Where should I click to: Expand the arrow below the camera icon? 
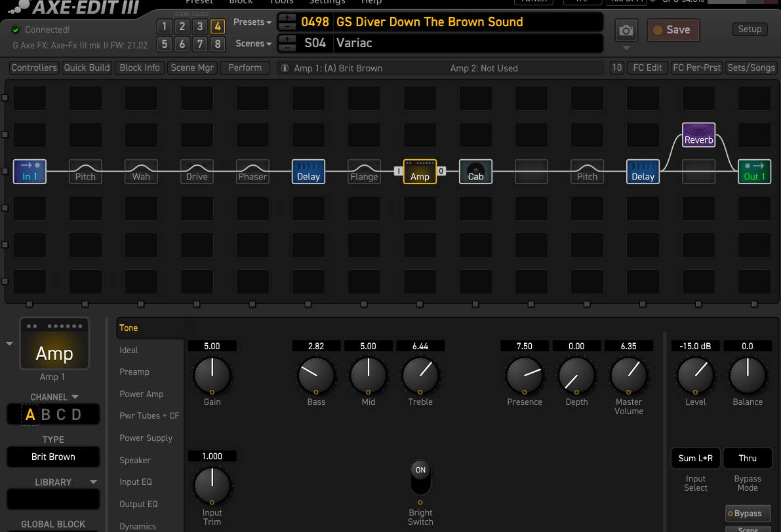627,48
